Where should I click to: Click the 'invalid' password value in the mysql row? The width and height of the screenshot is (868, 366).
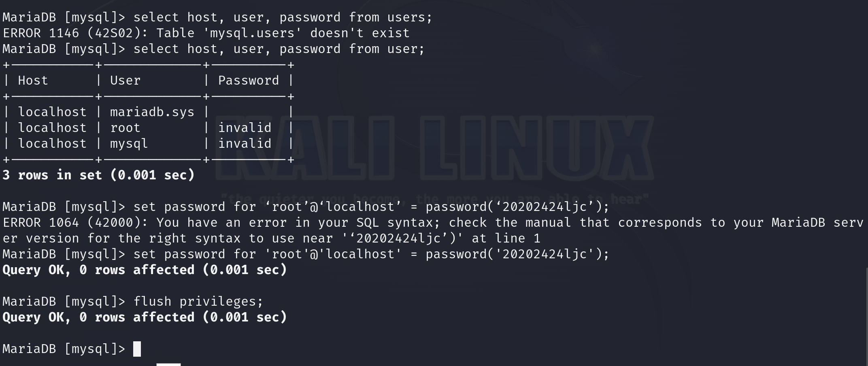pos(245,144)
